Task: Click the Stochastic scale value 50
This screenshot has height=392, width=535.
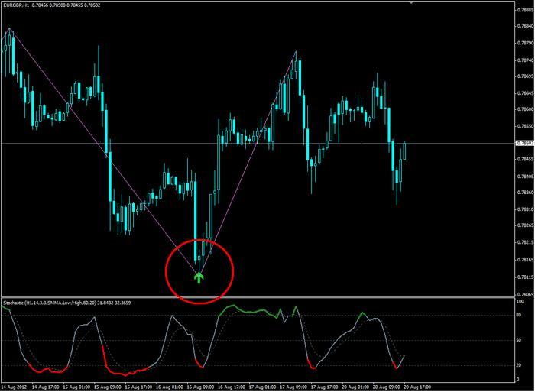Action: coord(519,341)
